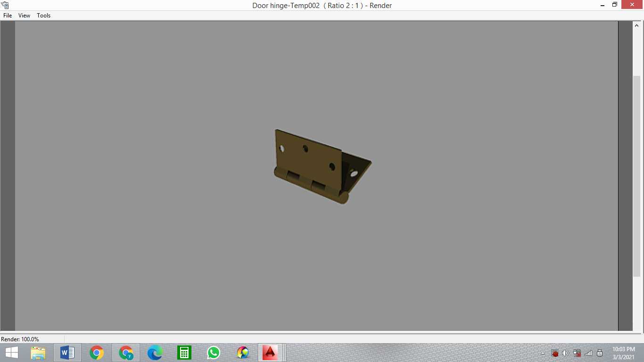This screenshot has width=644, height=362.
Task: Open WhatsApp from the taskbar
Action: 214,353
